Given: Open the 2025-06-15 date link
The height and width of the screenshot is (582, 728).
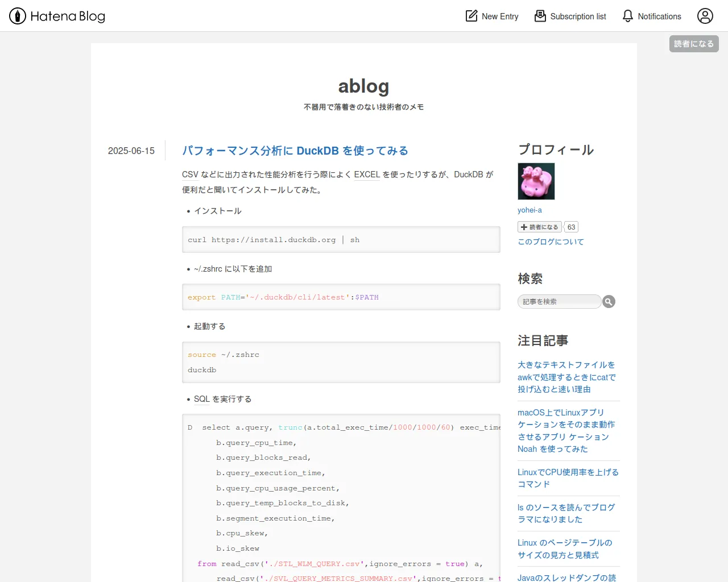Looking at the screenshot, I should pos(131,151).
